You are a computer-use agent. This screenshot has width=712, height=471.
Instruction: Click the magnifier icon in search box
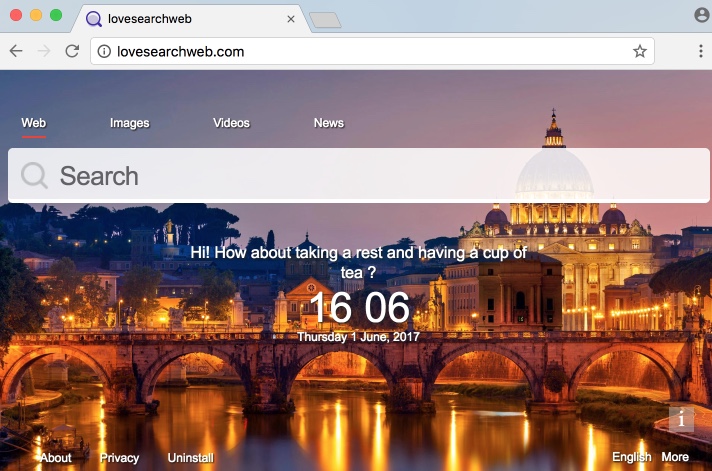[34, 175]
